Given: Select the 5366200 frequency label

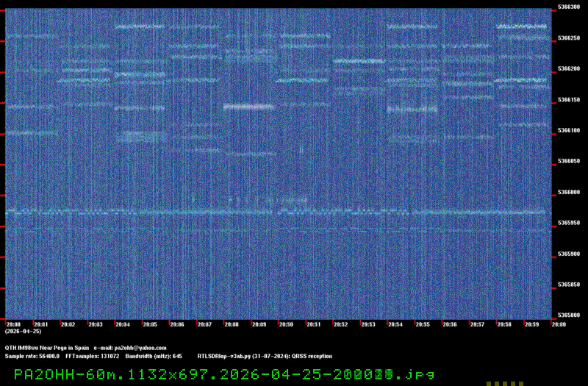Looking at the screenshot, I should pyautogui.click(x=569, y=68).
